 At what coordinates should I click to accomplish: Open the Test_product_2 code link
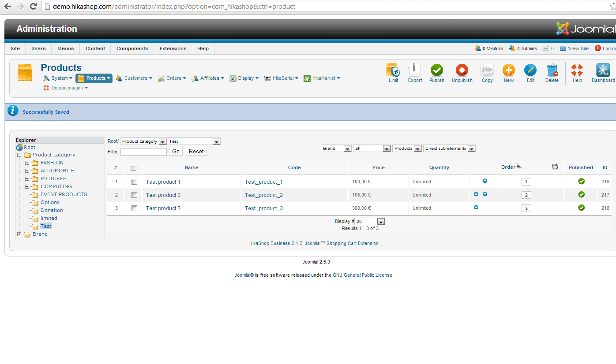point(264,195)
